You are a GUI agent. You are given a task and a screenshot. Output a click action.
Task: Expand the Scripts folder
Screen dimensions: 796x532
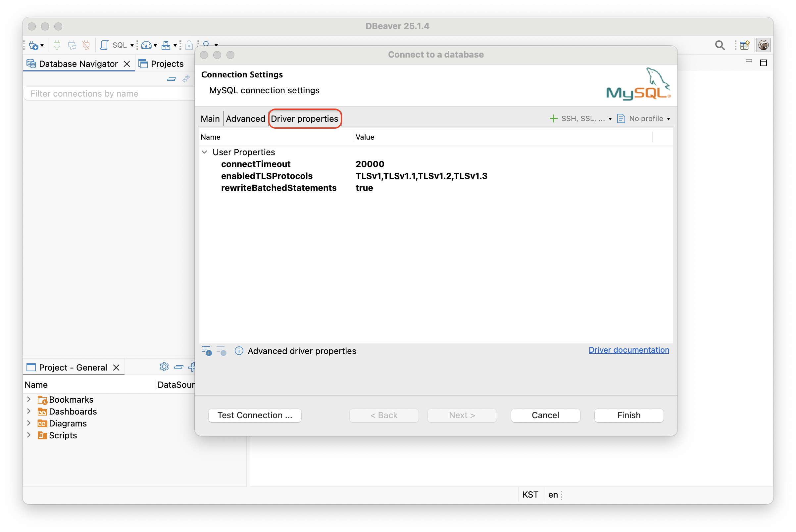tap(29, 435)
